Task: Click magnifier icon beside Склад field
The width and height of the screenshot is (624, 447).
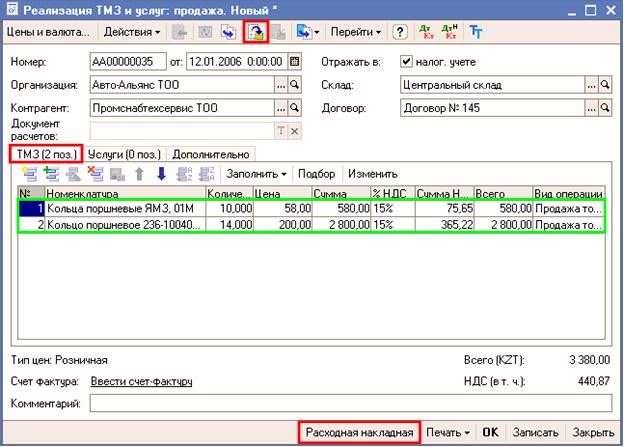Action: [x=607, y=85]
